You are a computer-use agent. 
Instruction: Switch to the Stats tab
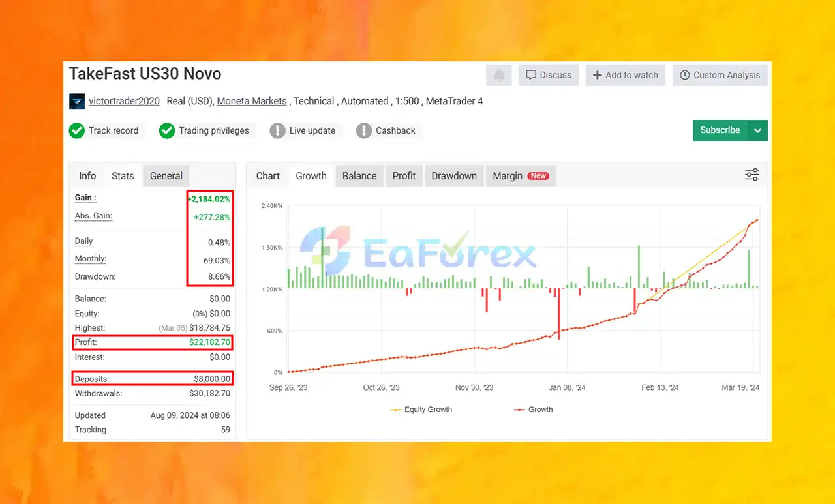pyautogui.click(x=123, y=176)
